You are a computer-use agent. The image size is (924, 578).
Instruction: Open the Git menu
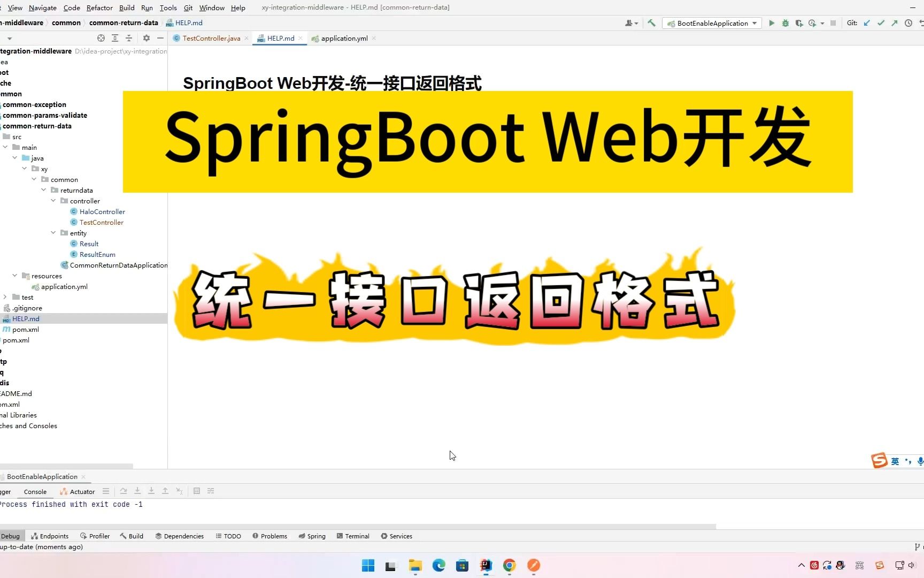tap(188, 7)
